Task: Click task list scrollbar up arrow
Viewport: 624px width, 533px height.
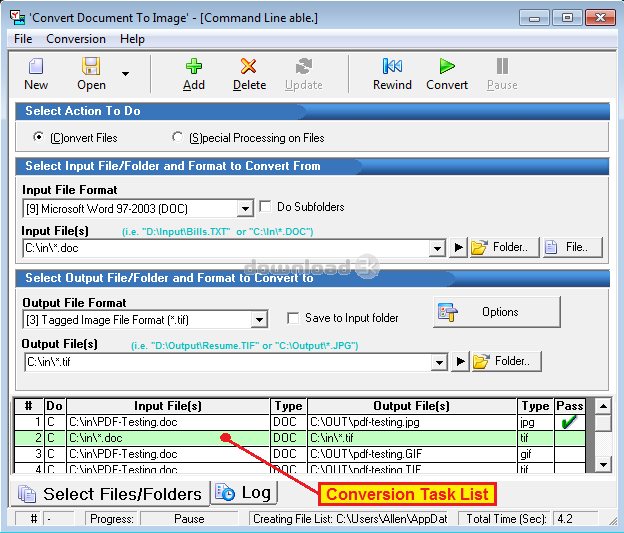Action: [603, 406]
